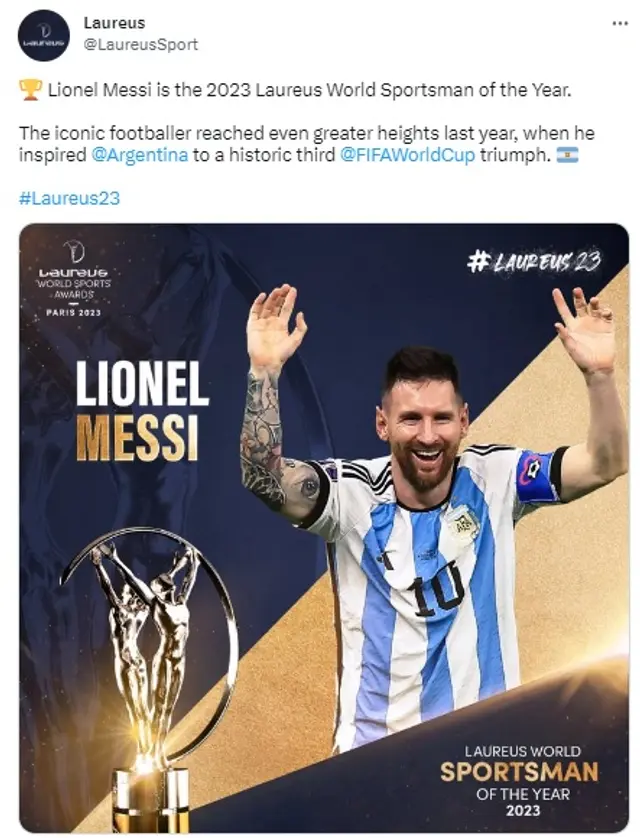Image resolution: width=640 pixels, height=838 pixels.
Task: Click the tweet's first sentence about Messi
Action: tap(310, 90)
